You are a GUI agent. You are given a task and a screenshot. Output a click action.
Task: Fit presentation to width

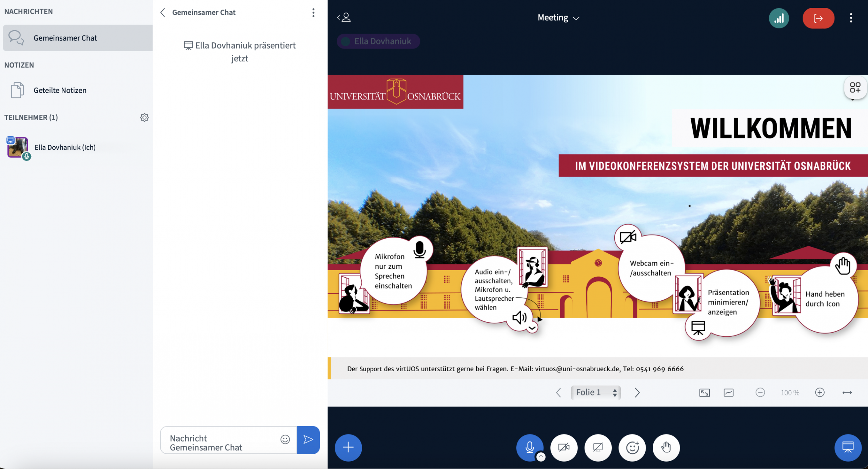(847, 393)
